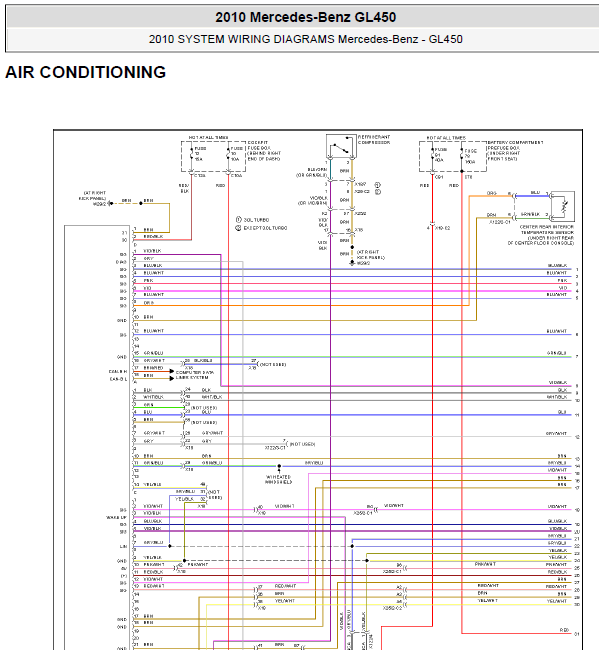599x650 pixels.
Task: Click the ground symbol below the compressor BRN wire
Action: 352,262
